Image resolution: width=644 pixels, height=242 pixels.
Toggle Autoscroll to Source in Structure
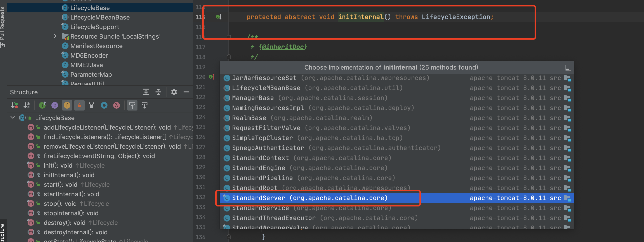point(132,106)
